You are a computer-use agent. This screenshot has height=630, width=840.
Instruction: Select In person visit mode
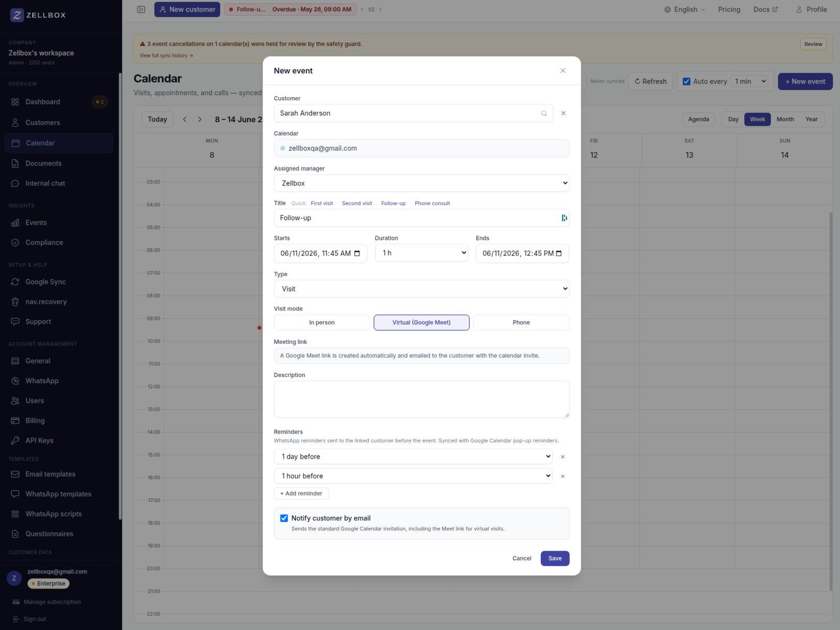[x=322, y=322]
